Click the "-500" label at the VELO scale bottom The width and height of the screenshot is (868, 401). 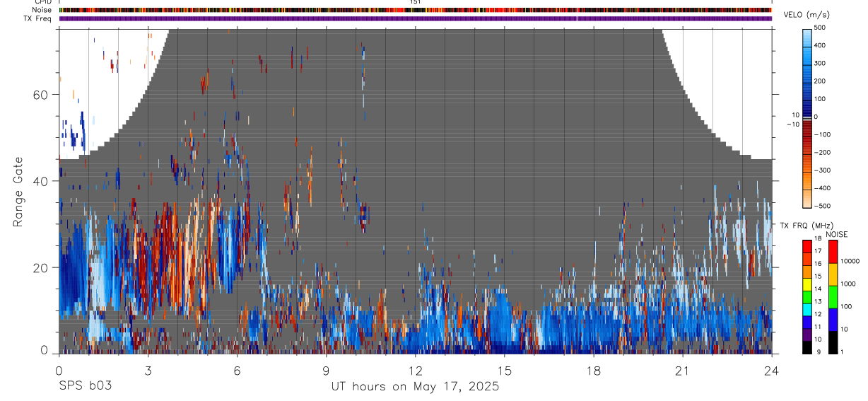tap(821, 207)
